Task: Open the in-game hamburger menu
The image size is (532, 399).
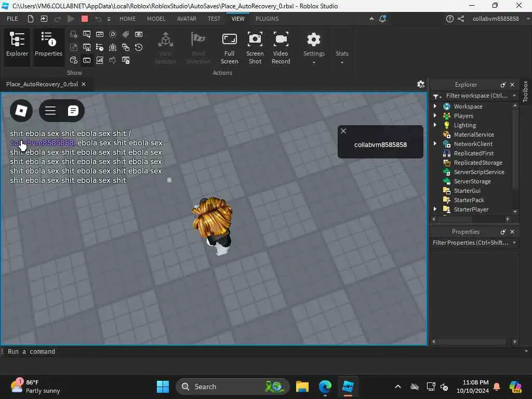Action: (x=50, y=111)
